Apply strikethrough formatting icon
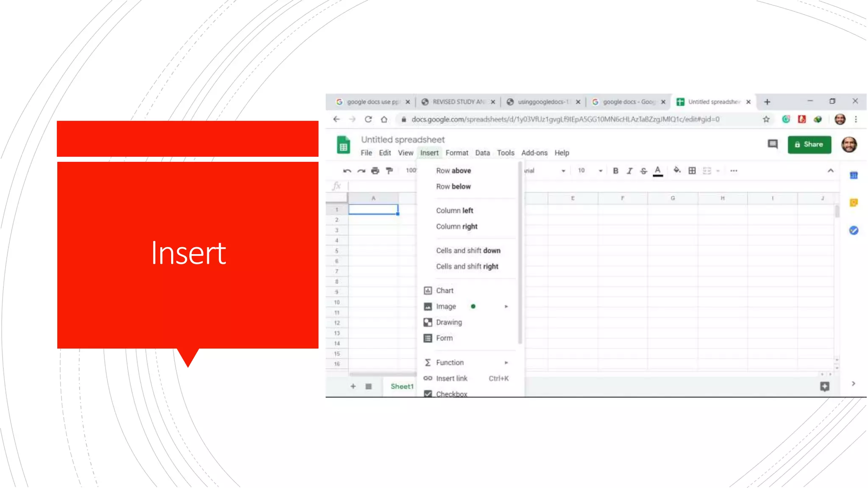 (643, 171)
